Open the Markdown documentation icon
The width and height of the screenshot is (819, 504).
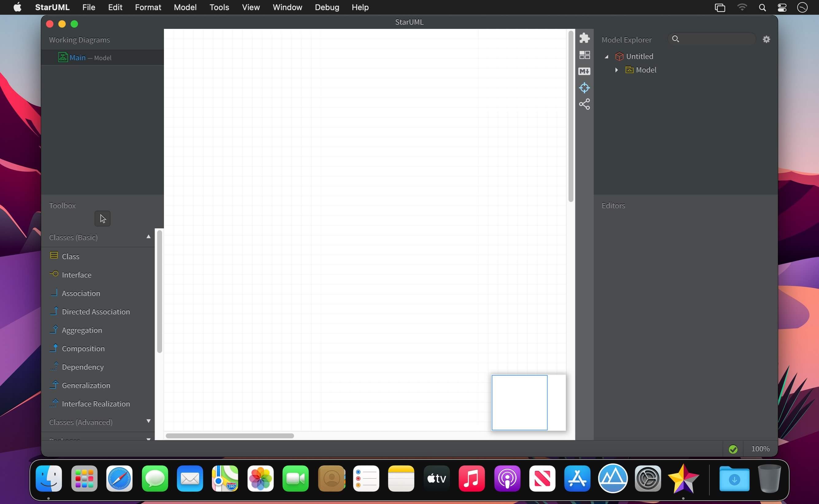[584, 71]
